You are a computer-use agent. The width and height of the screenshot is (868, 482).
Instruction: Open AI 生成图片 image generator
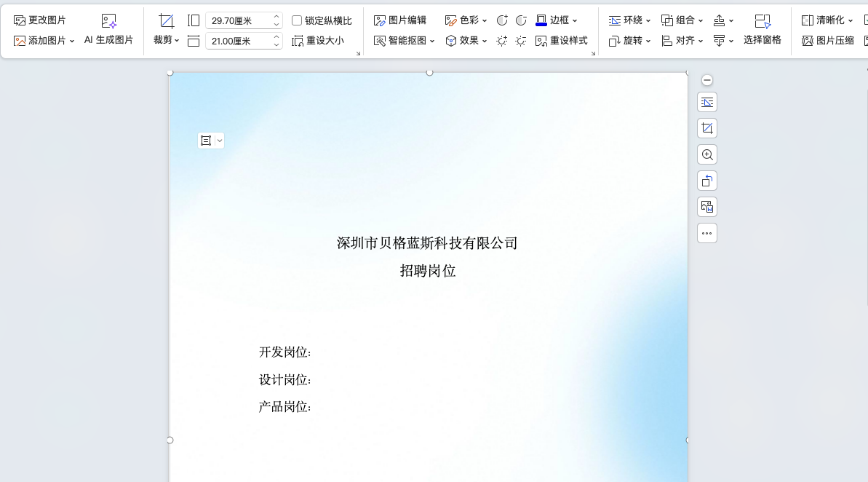pyautogui.click(x=109, y=31)
